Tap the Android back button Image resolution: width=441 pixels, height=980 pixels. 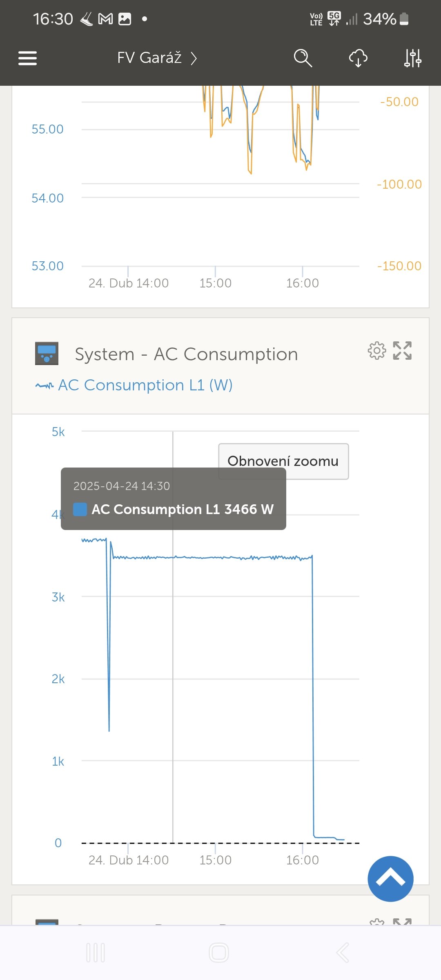pyautogui.click(x=343, y=953)
